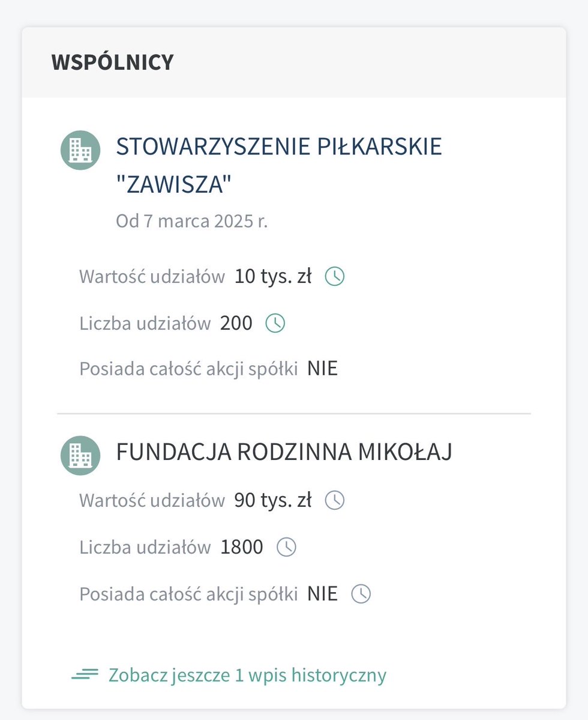Image resolution: width=588 pixels, height=720 pixels.
Task: Click building icon beside Stowarzyszenie Piłkarskie Zawisza
Action: tap(80, 150)
